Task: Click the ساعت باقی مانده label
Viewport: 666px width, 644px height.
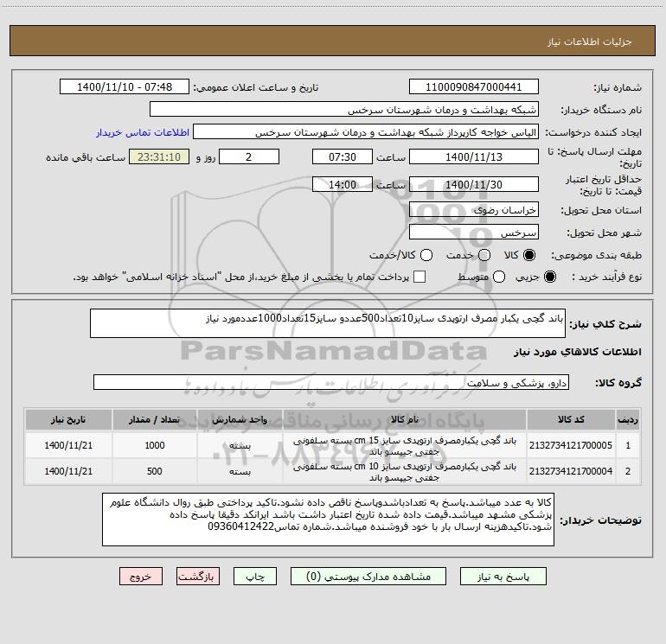Action: tap(86, 157)
